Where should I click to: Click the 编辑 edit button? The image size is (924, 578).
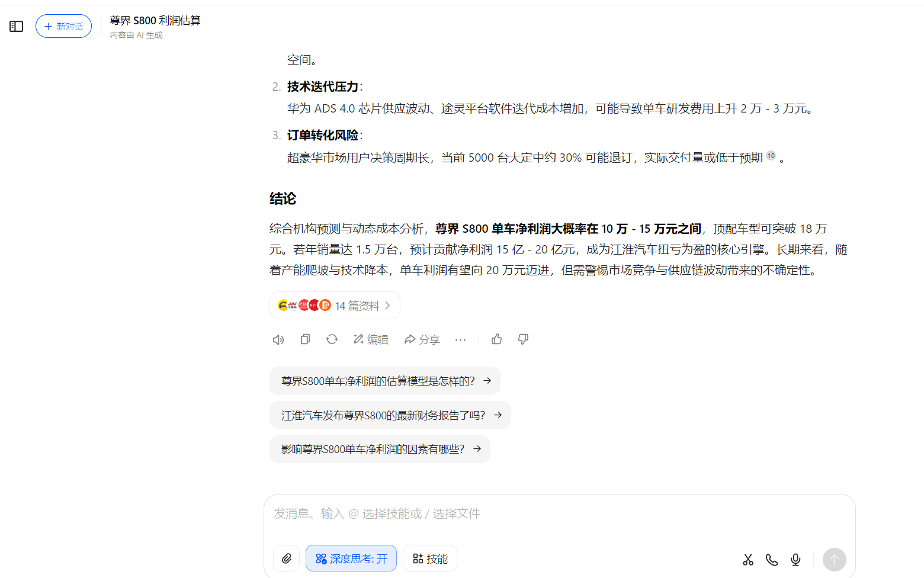pyautogui.click(x=371, y=339)
